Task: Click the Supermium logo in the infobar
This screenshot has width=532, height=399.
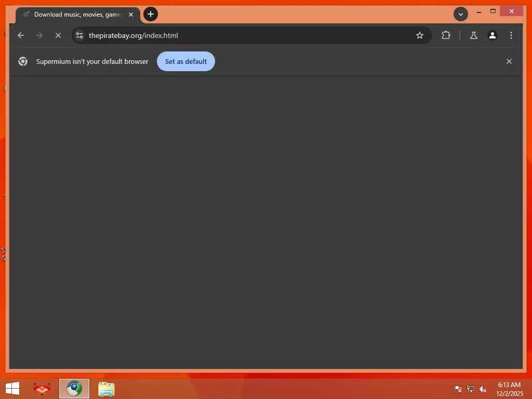Action: pyautogui.click(x=23, y=61)
